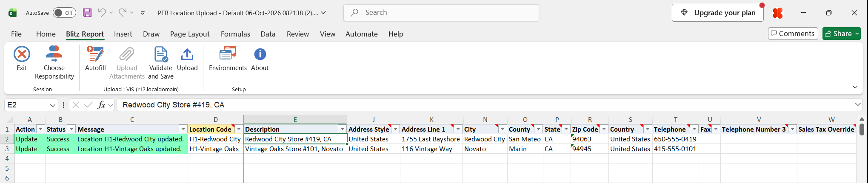Image resolution: width=868 pixels, height=183 pixels.
Task: Click the Upload arrow icon
Action: pos(187,54)
